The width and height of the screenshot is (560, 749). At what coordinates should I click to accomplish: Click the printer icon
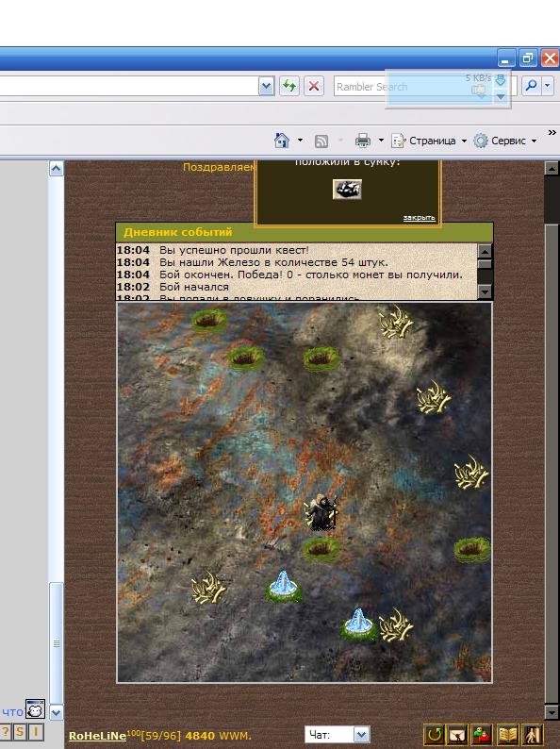[x=363, y=141]
